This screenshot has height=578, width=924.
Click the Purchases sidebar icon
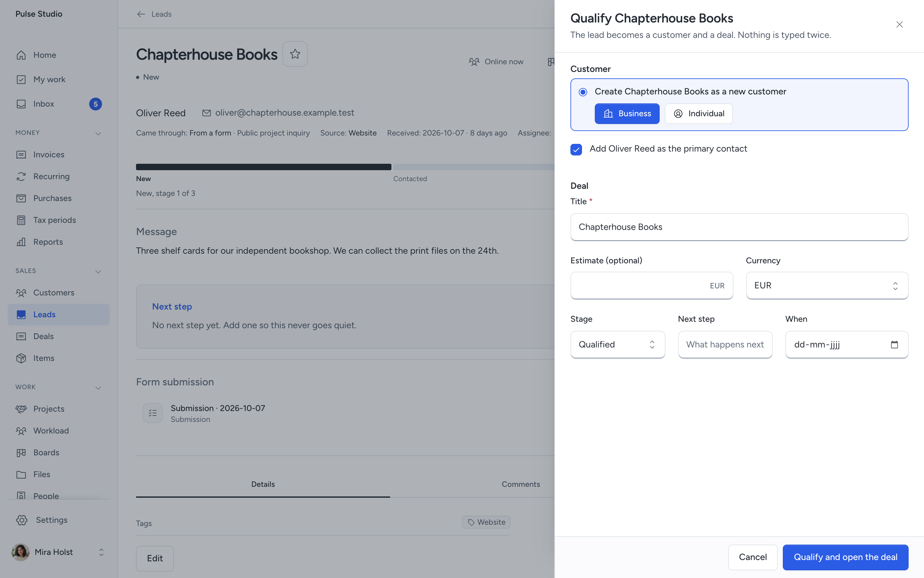[21, 198]
